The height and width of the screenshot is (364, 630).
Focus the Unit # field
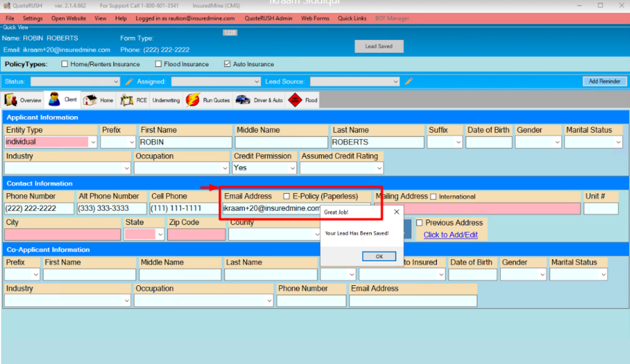pos(601,208)
